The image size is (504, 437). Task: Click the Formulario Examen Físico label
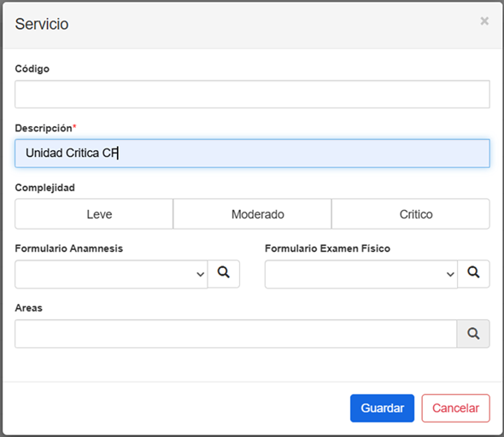click(x=327, y=248)
